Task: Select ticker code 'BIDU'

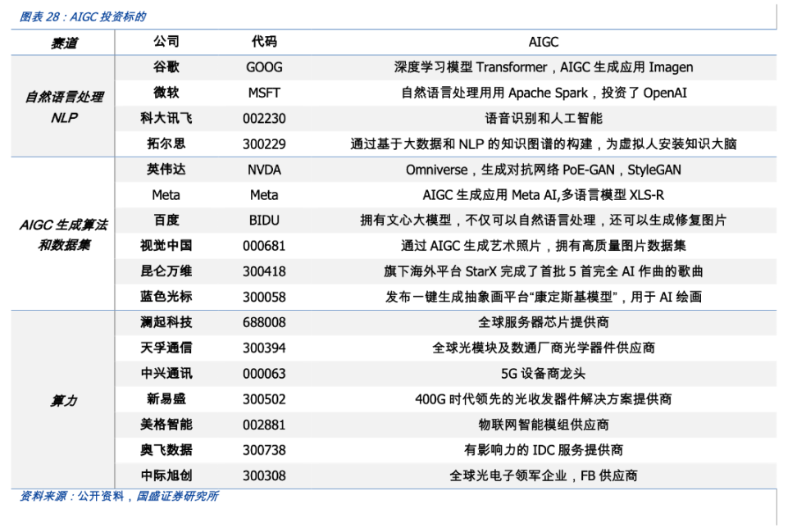Action: (264, 221)
